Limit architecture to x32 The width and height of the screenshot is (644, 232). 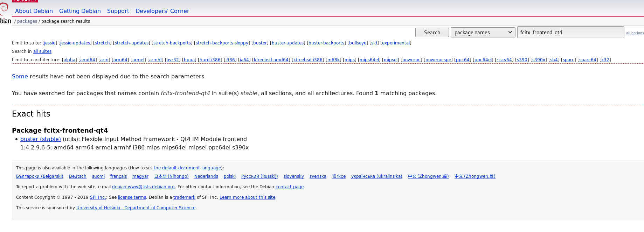click(x=605, y=60)
